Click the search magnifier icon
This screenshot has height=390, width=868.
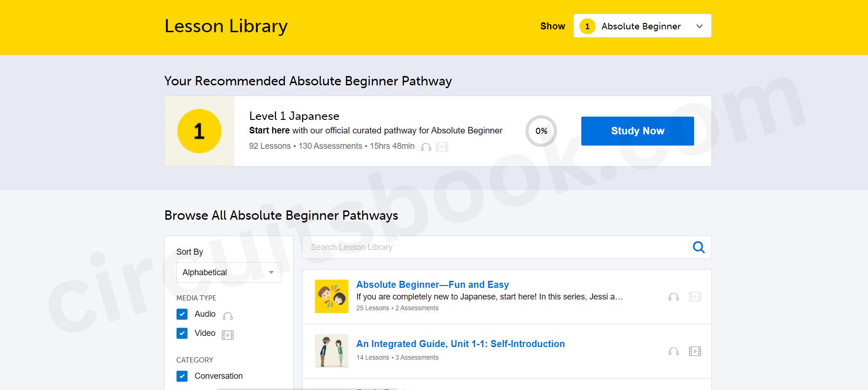click(698, 247)
